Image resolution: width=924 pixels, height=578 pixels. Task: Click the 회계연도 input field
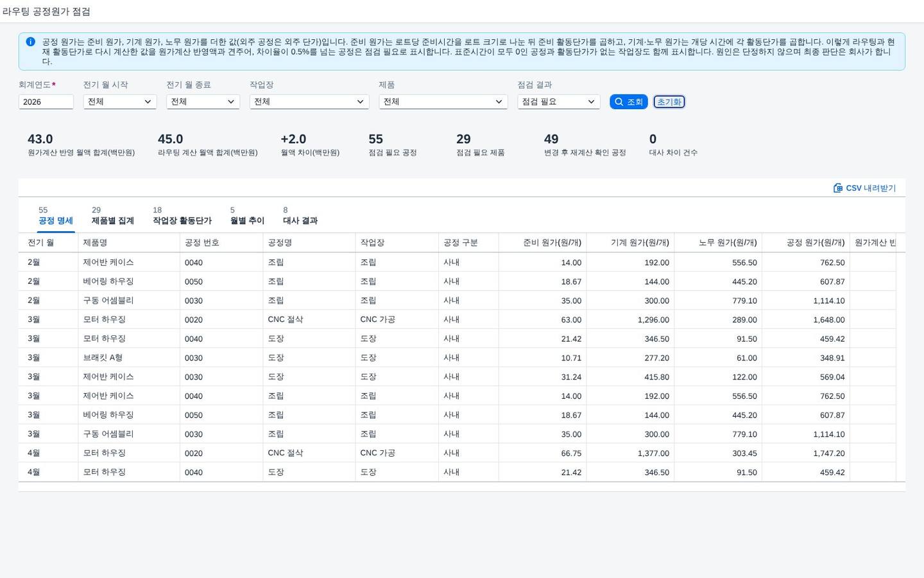click(46, 101)
